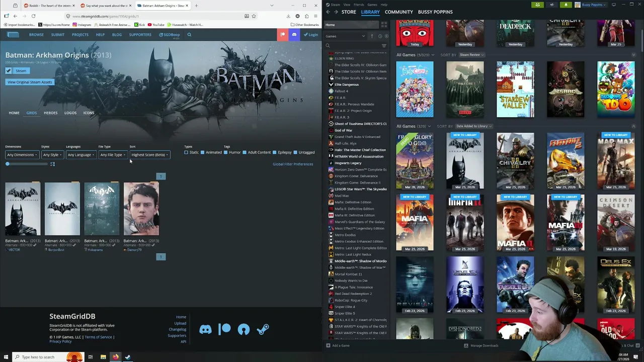Reload the browser page

tap(33, 16)
